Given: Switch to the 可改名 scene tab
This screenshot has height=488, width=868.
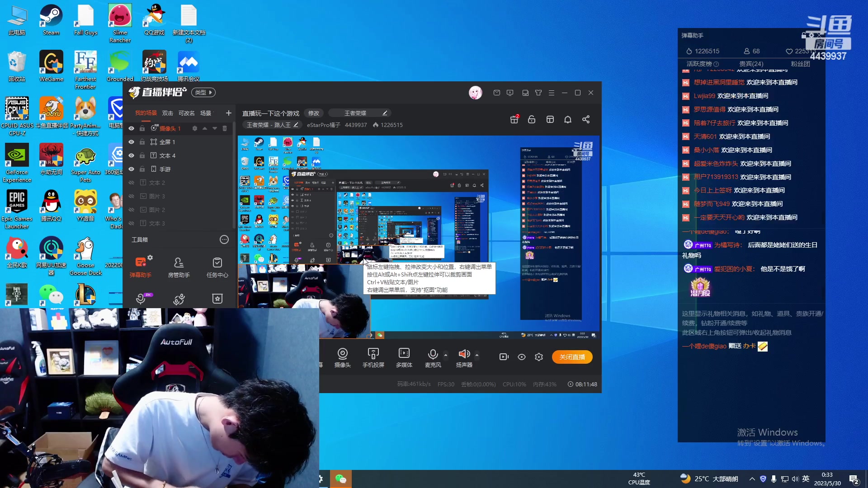Looking at the screenshot, I should pos(187,113).
